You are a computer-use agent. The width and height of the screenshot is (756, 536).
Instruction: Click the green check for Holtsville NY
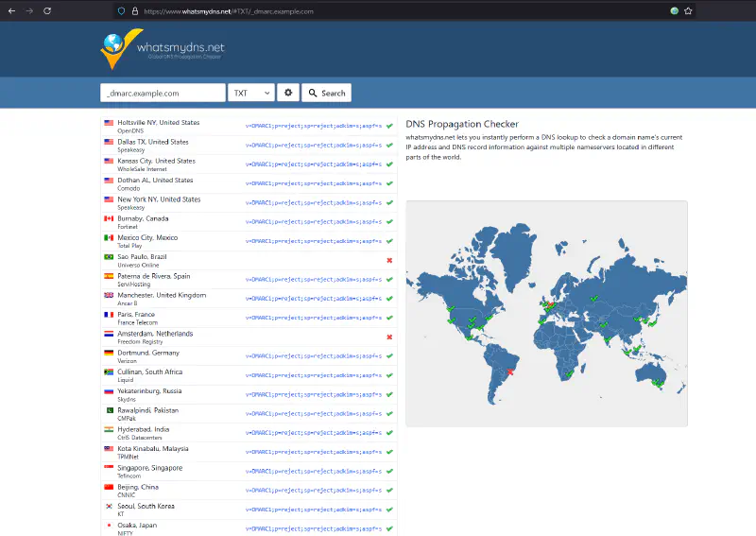389,126
